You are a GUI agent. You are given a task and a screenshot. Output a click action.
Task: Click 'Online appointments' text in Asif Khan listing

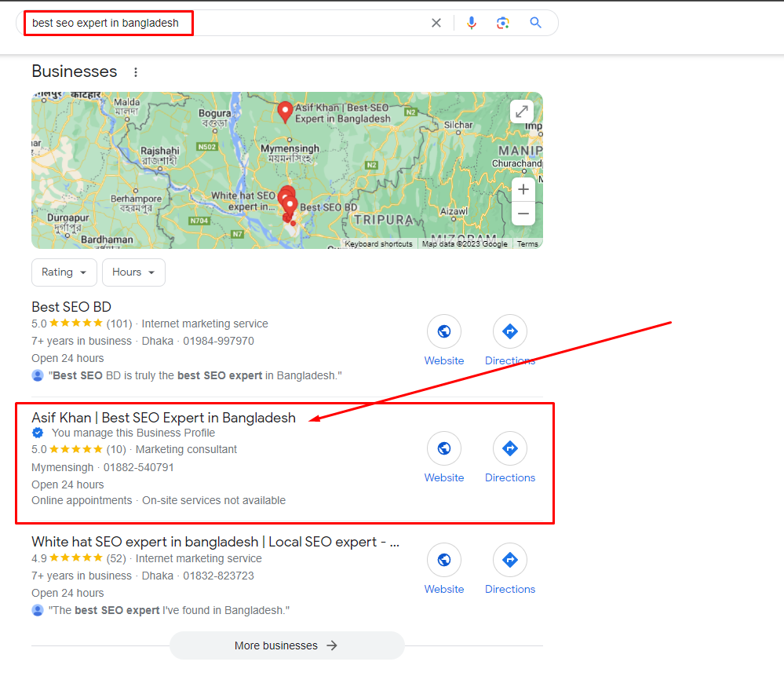(x=82, y=500)
